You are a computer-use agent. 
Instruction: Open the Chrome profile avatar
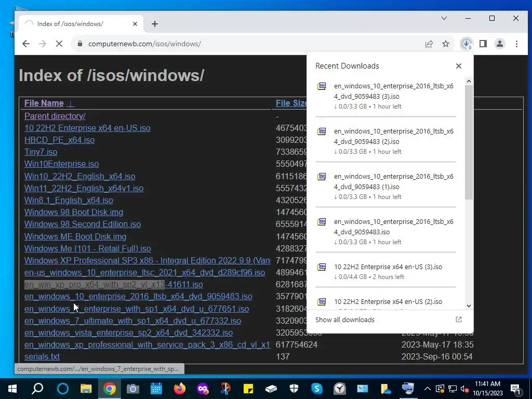tap(500, 44)
